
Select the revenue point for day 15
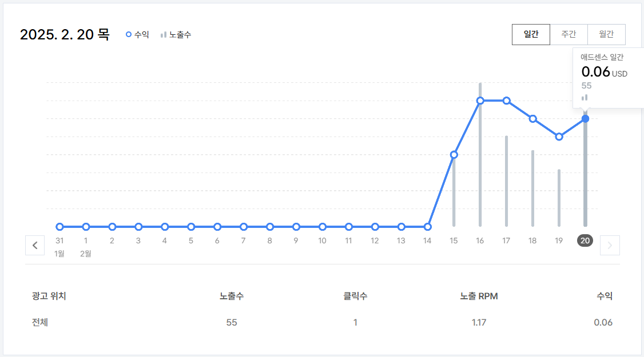pyautogui.click(x=454, y=155)
